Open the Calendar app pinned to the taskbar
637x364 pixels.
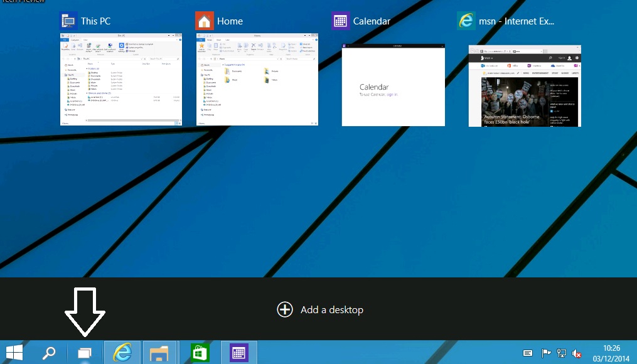point(238,352)
